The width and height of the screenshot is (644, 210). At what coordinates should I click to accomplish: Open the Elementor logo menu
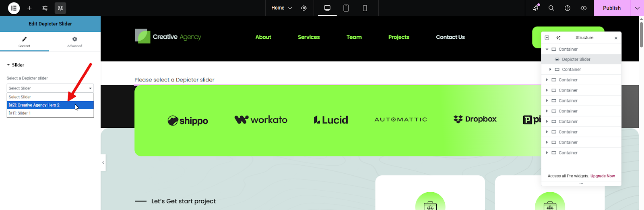[x=14, y=8]
